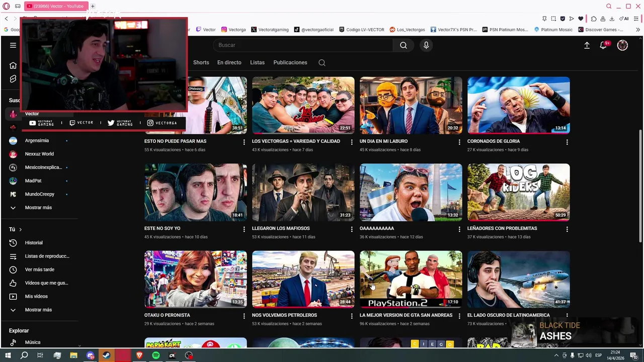Open the account avatar menu
Screen dimensions: 644x362
pos(622,45)
